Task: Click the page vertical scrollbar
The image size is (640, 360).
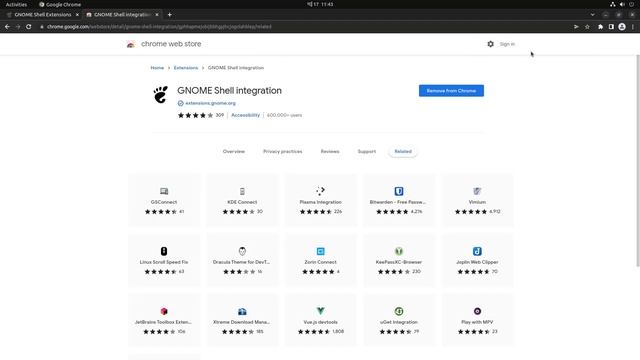Action: point(638,161)
